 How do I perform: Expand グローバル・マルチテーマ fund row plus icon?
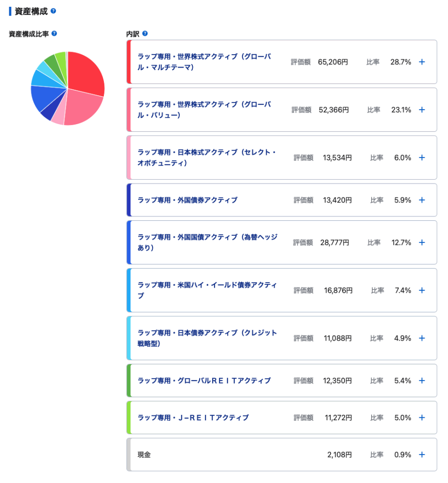point(421,62)
